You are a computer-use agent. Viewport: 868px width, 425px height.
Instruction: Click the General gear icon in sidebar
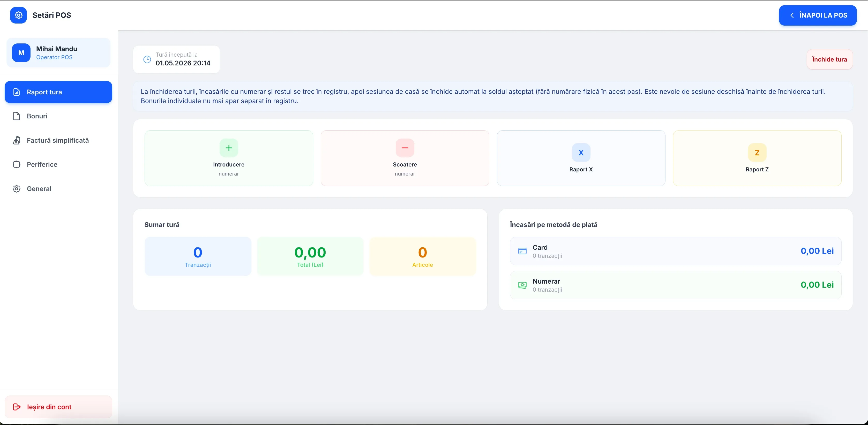click(x=17, y=189)
